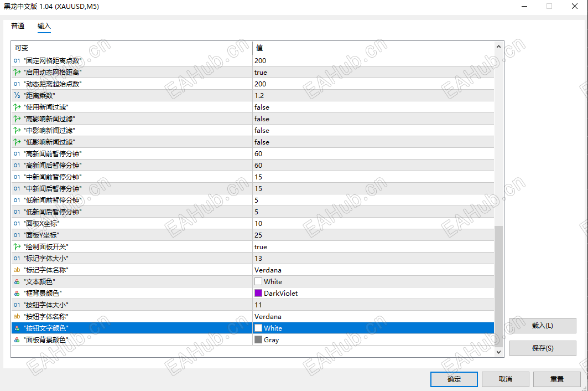This screenshot has width=588, height=391.
Task: Click the integer icon beside "低新闻前暂停分钟"
Action: (17, 200)
